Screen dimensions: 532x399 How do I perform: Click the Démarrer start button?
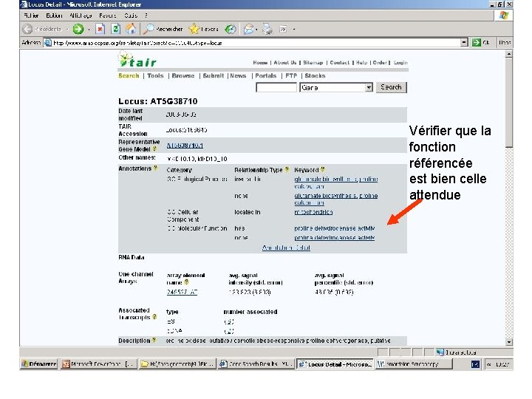tap(39, 364)
